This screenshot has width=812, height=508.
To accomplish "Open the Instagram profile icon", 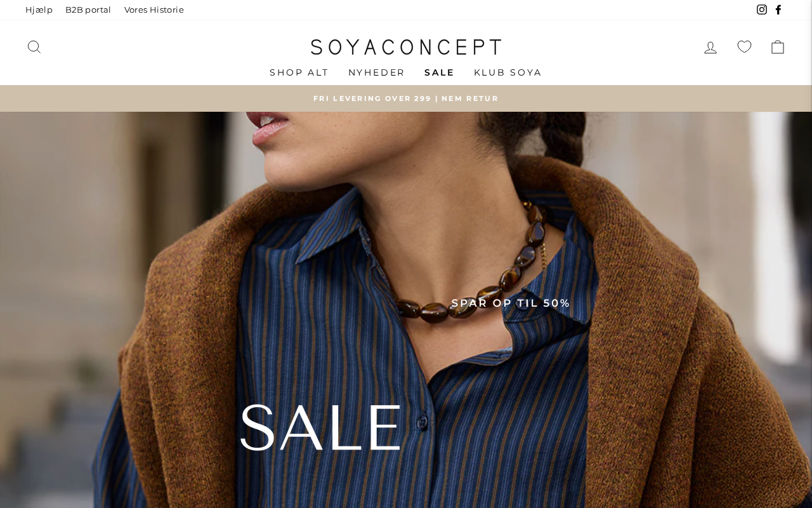I will pos(762,10).
